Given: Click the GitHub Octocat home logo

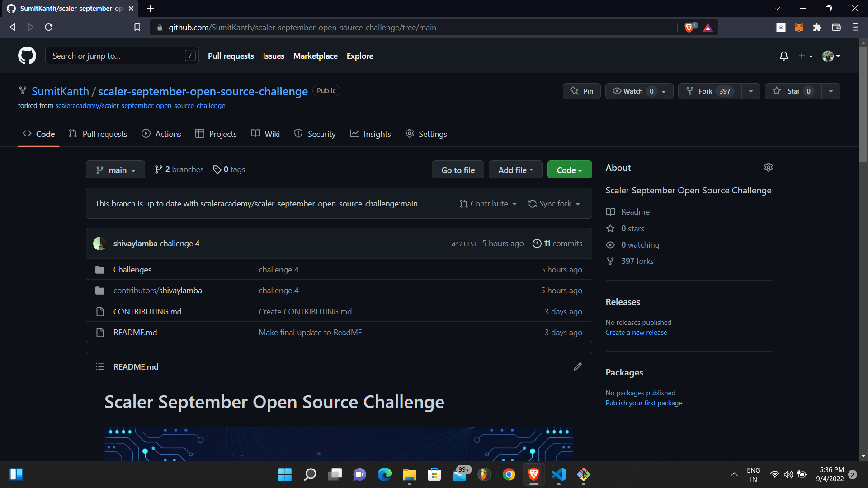Looking at the screenshot, I should (27, 56).
